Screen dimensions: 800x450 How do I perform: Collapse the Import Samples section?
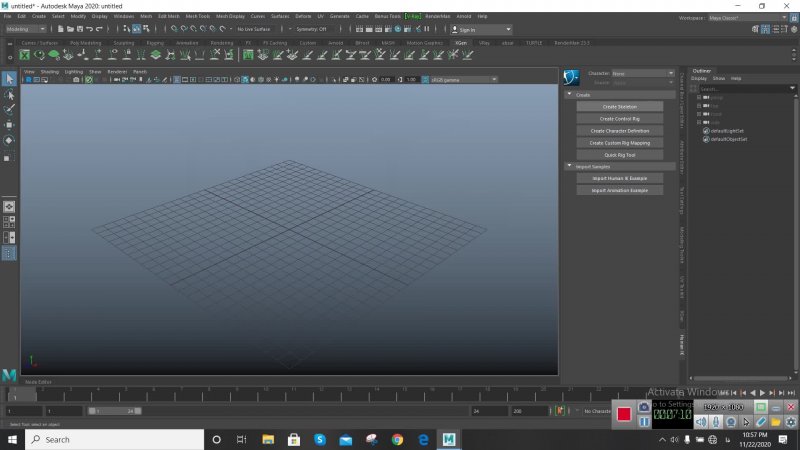tap(570, 166)
